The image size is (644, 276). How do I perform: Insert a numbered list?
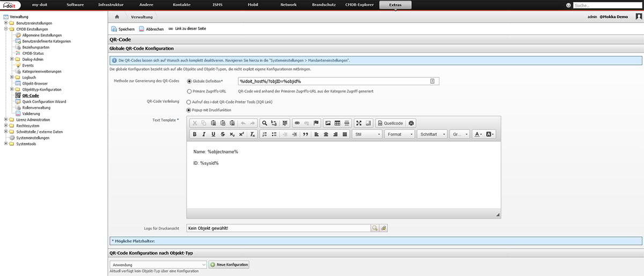click(265, 134)
